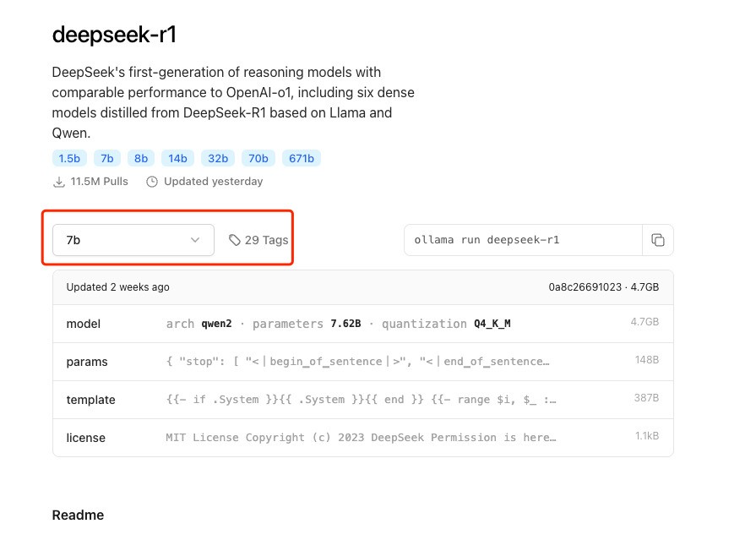Image resolution: width=756 pixels, height=540 pixels.
Task: View the template file row
Action: 362,400
